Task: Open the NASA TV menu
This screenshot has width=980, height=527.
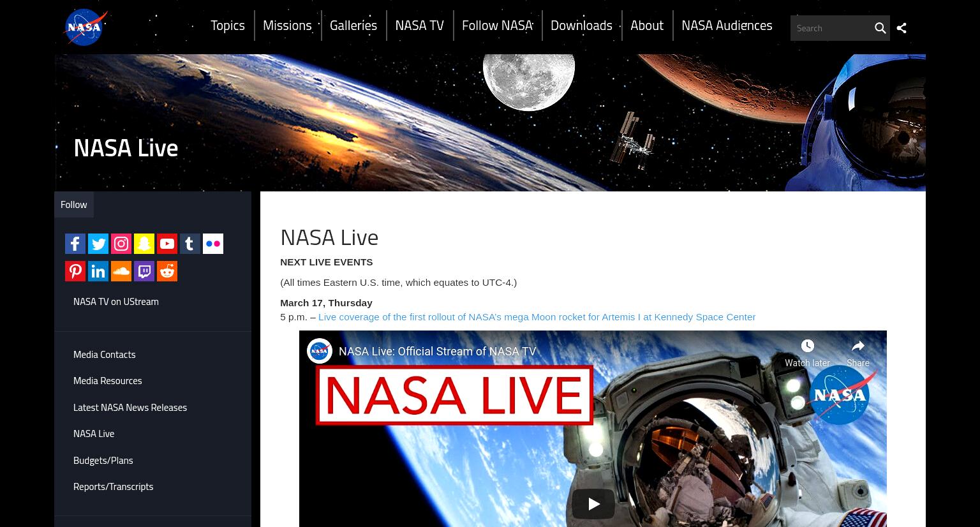Action: click(419, 26)
